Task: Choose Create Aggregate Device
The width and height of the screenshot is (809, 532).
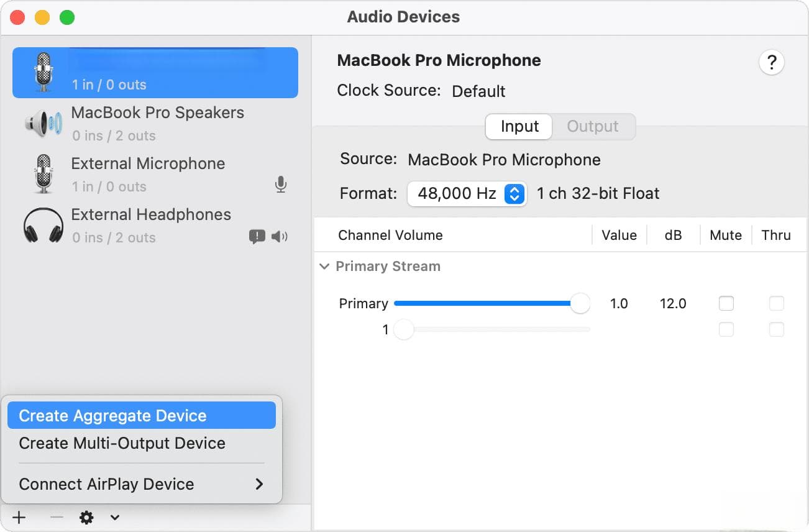Action: pos(142,416)
